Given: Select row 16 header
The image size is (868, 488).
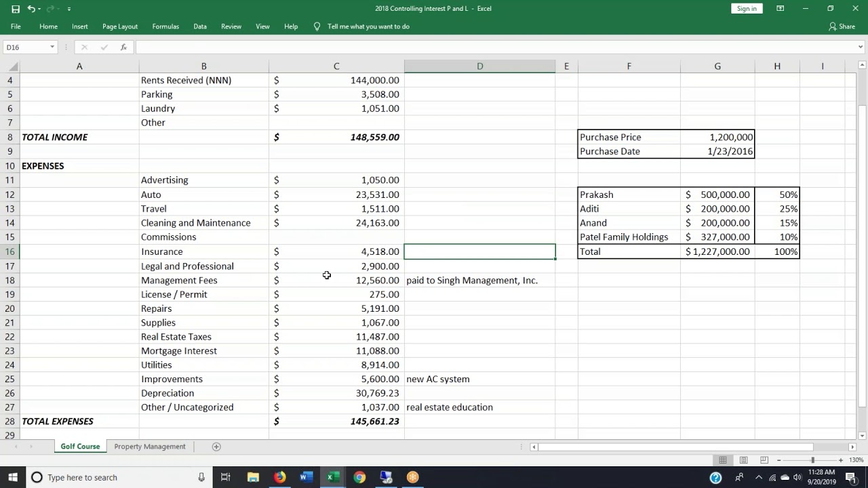Looking at the screenshot, I should point(9,251).
